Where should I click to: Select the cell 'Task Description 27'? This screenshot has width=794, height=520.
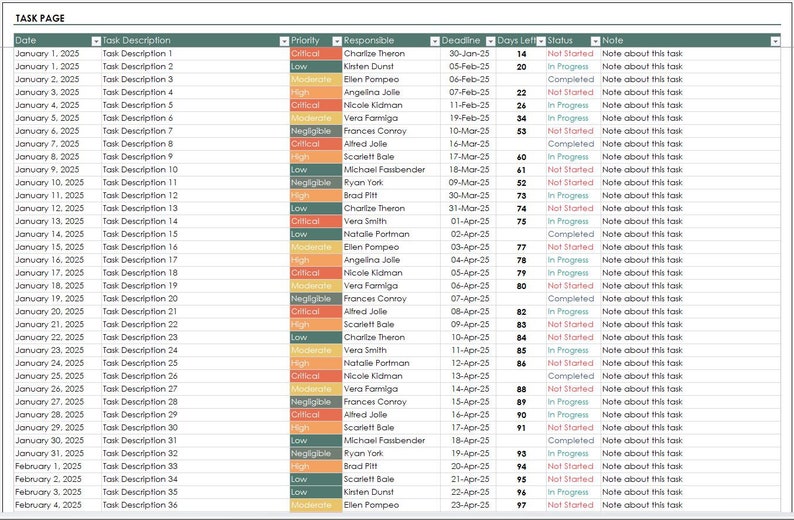[195, 389]
